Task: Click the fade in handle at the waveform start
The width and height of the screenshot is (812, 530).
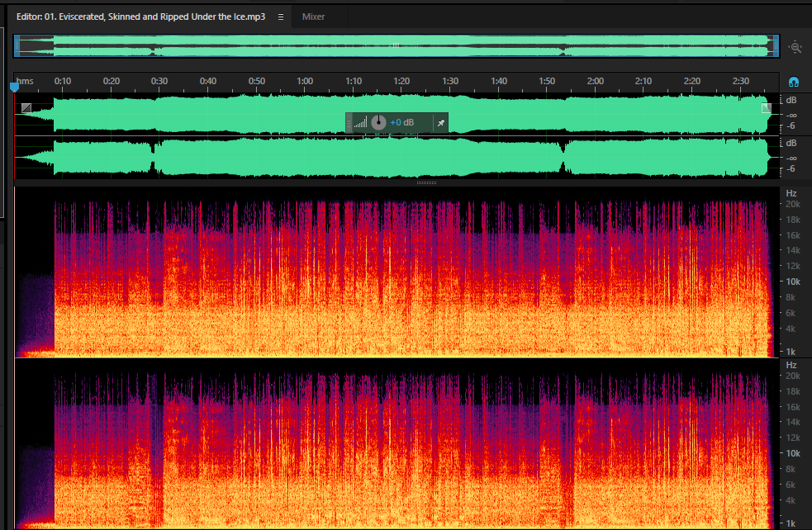Action: (x=26, y=107)
